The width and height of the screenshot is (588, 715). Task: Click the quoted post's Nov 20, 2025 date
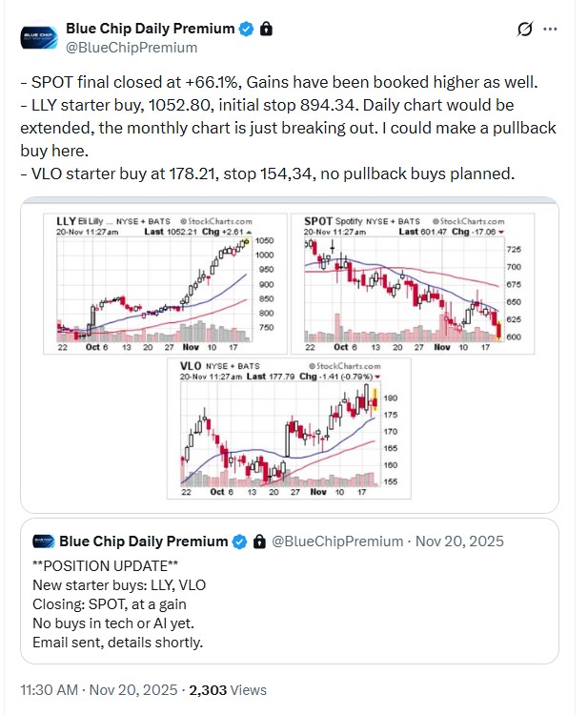(x=460, y=541)
